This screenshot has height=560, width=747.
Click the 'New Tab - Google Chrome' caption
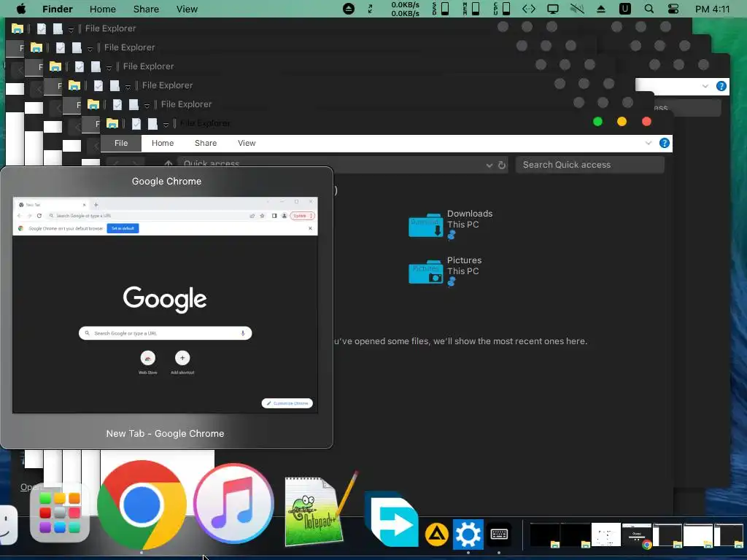tap(166, 433)
